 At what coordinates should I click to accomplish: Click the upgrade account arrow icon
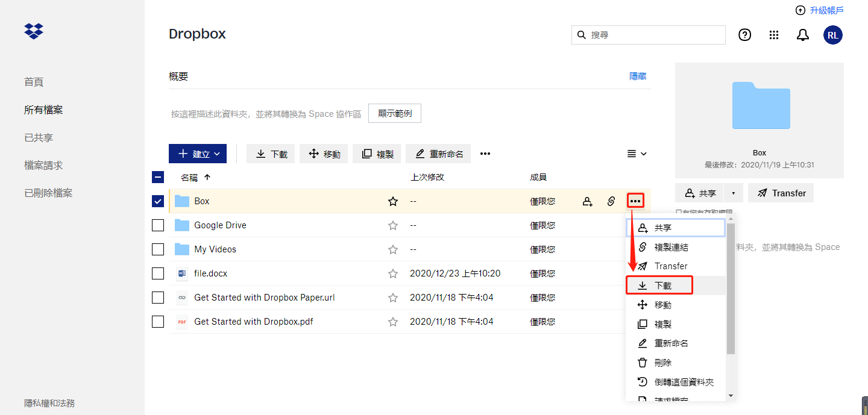click(800, 10)
